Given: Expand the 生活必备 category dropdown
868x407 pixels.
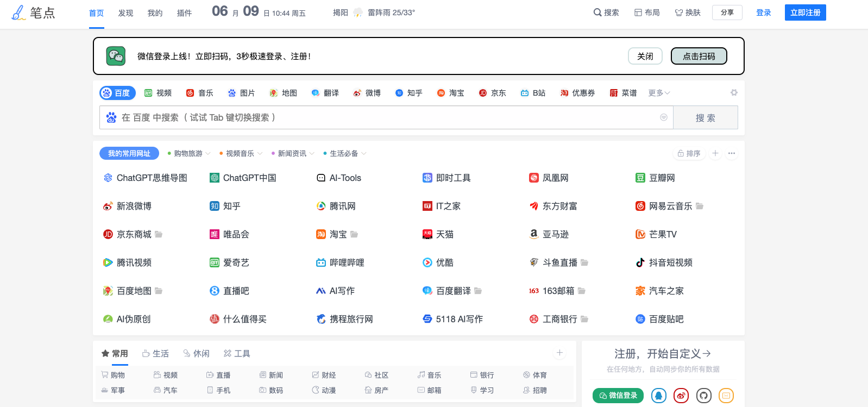Looking at the screenshot, I should pyautogui.click(x=344, y=153).
